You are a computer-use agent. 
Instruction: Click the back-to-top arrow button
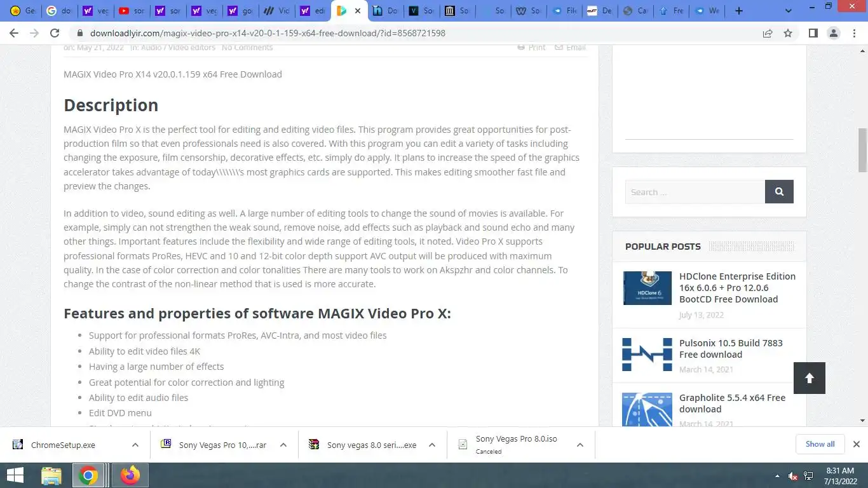(x=810, y=378)
